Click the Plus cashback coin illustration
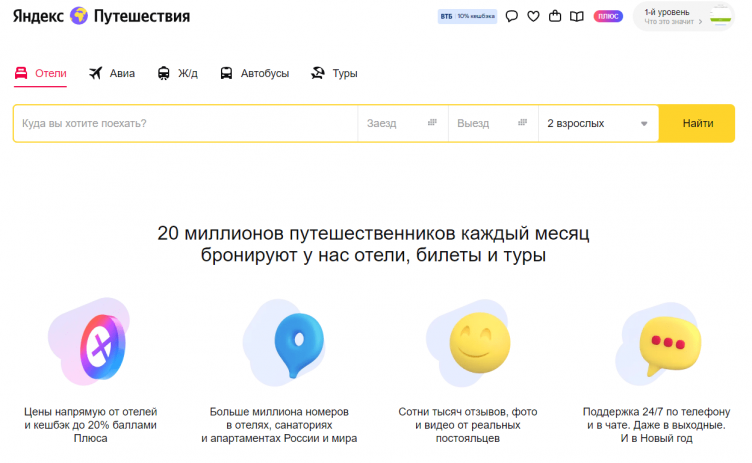The height and width of the screenshot is (463, 752). pyautogui.click(x=102, y=346)
